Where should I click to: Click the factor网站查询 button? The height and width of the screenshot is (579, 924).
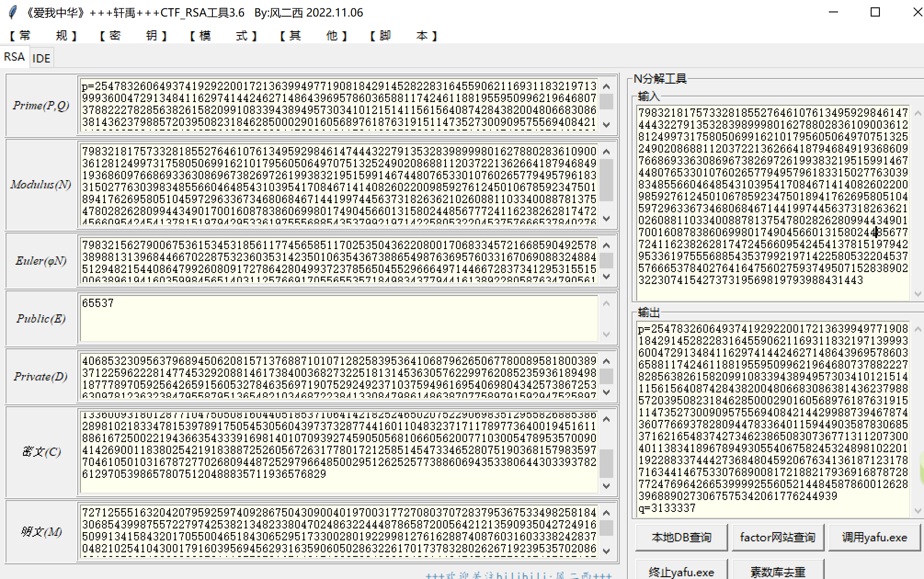tap(777, 537)
